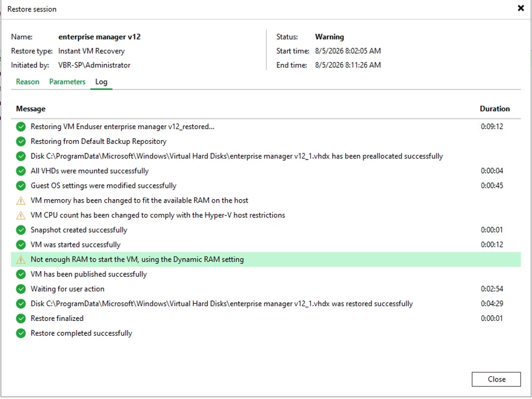The image size is (532, 399).
Task: Click the 'Restore session' window title
Action: (32, 9)
